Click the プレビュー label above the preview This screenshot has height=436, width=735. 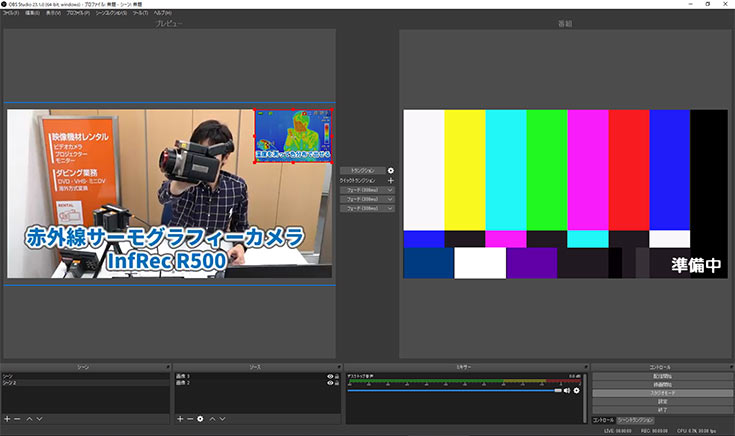(169, 23)
